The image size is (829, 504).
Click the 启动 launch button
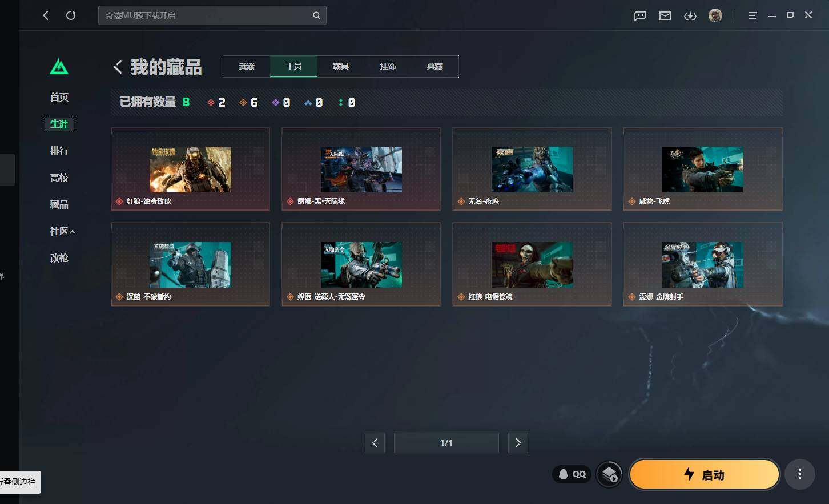(x=705, y=474)
